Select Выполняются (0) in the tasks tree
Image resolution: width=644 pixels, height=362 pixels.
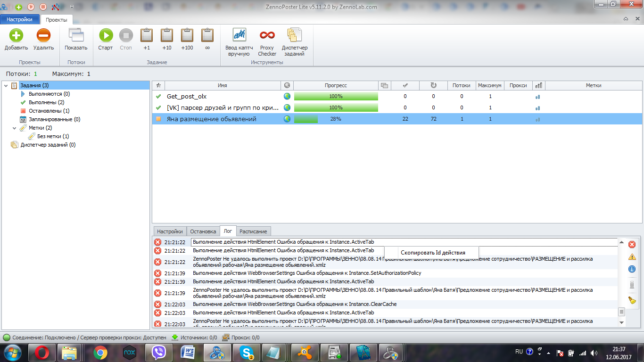click(x=49, y=94)
